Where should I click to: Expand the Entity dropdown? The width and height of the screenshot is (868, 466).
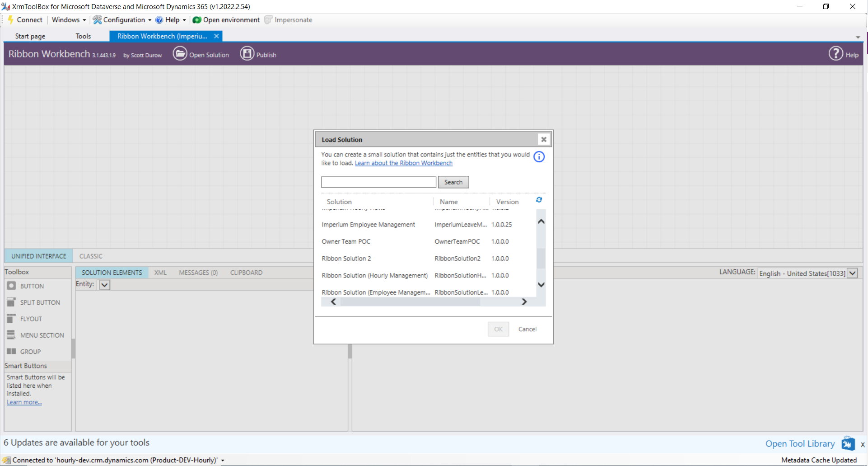click(104, 285)
